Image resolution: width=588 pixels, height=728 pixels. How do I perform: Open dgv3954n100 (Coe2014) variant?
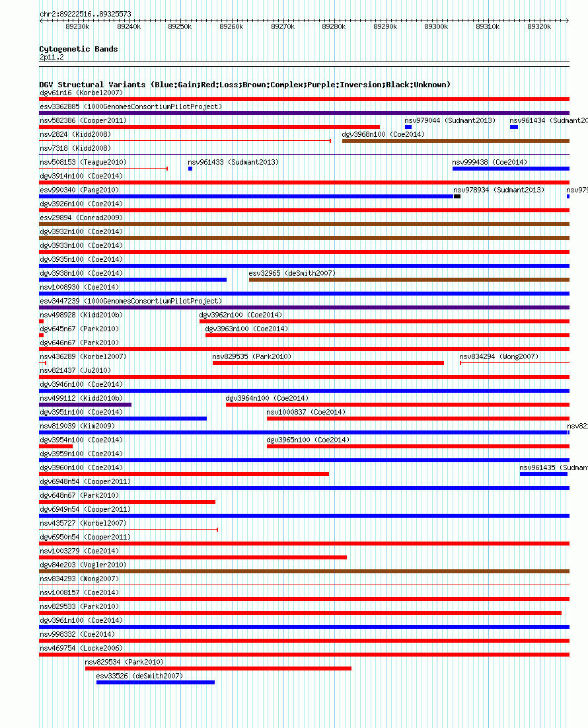click(x=82, y=441)
